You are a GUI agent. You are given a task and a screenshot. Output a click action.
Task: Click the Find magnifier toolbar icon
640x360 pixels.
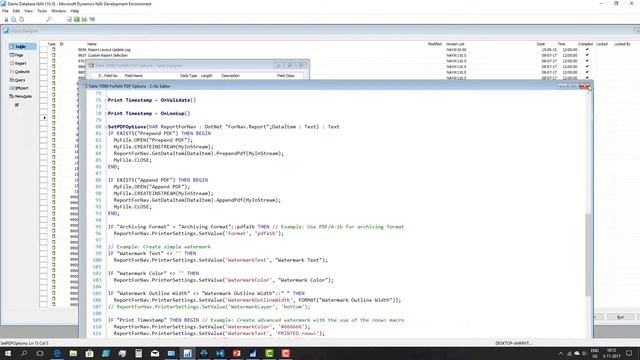pyautogui.click(x=49, y=19)
